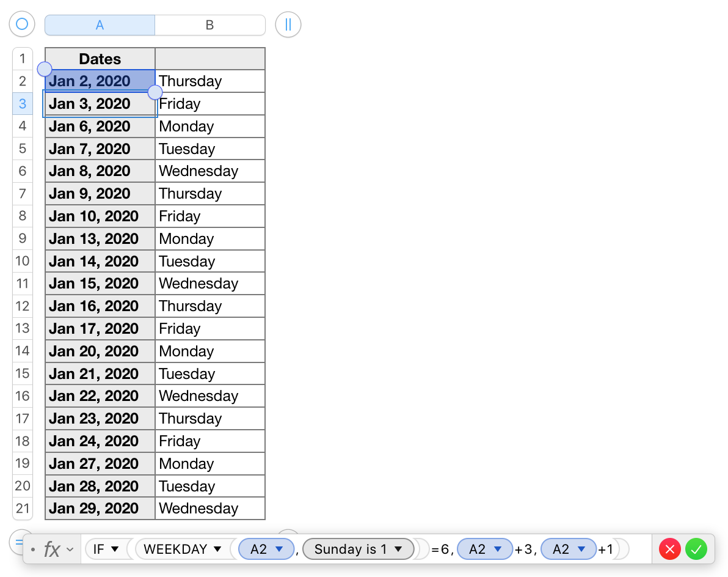Click the cell 'Jan 23, 2020'

pos(100,418)
